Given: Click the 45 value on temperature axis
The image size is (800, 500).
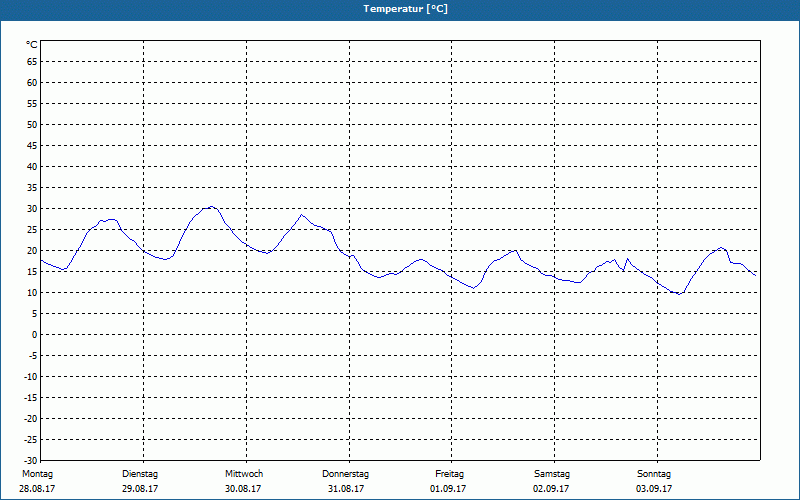Looking at the screenshot, I should [32, 145].
